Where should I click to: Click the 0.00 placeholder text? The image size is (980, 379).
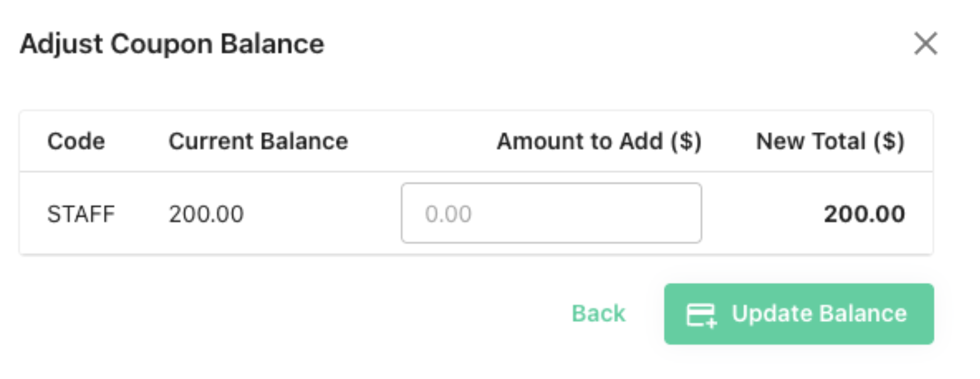[448, 214]
